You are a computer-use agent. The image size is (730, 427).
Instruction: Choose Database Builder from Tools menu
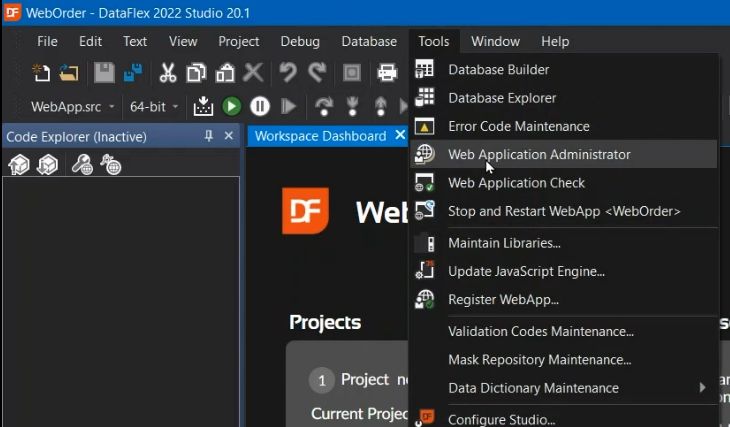pyautogui.click(x=563, y=69)
